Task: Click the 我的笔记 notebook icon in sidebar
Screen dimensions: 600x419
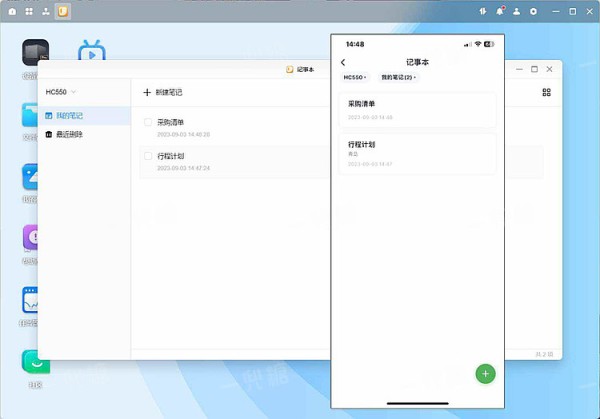Action: tap(49, 116)
